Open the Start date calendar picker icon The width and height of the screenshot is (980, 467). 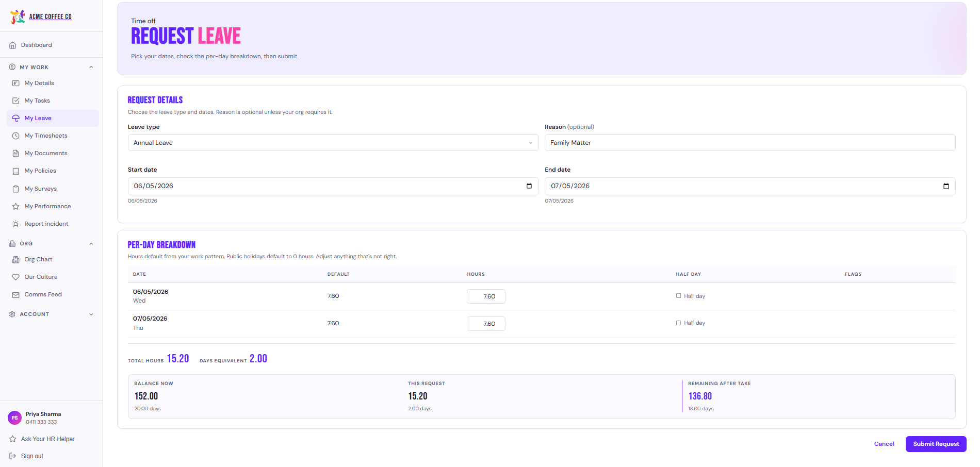tap(529, 186)
